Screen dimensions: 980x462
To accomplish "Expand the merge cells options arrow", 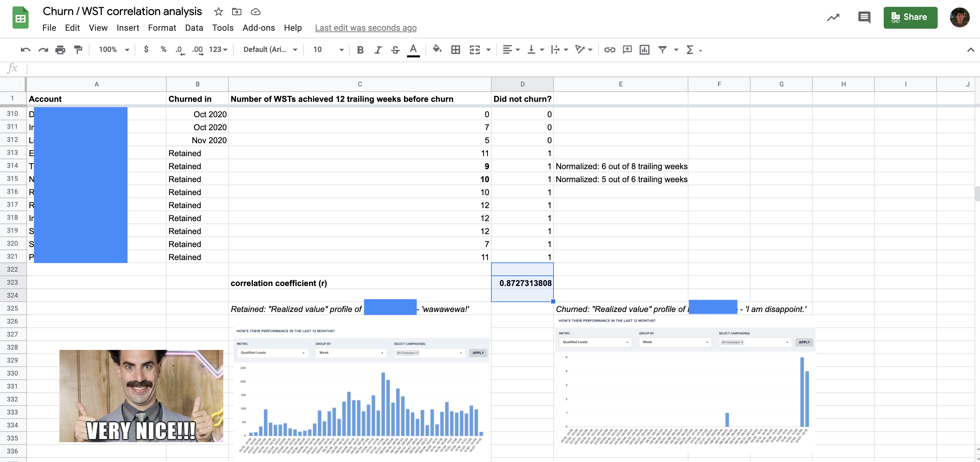I will [489, 50].
